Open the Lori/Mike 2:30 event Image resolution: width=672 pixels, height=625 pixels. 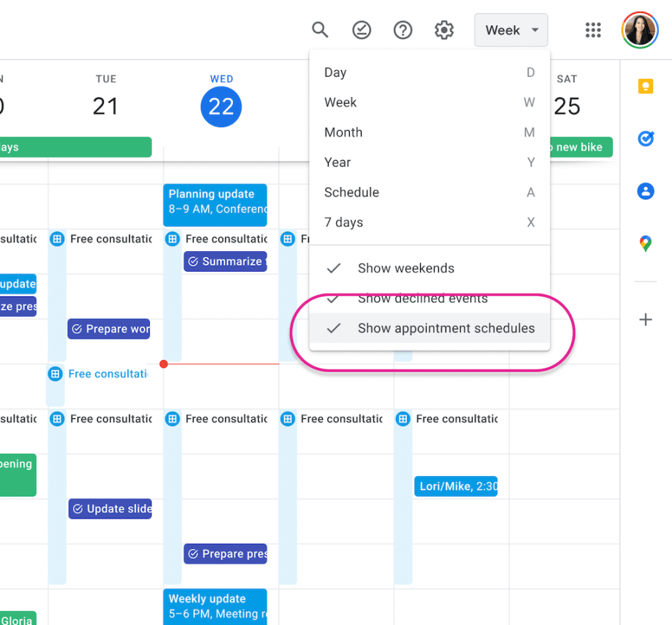pyautogui.click(x=456, y=486)
